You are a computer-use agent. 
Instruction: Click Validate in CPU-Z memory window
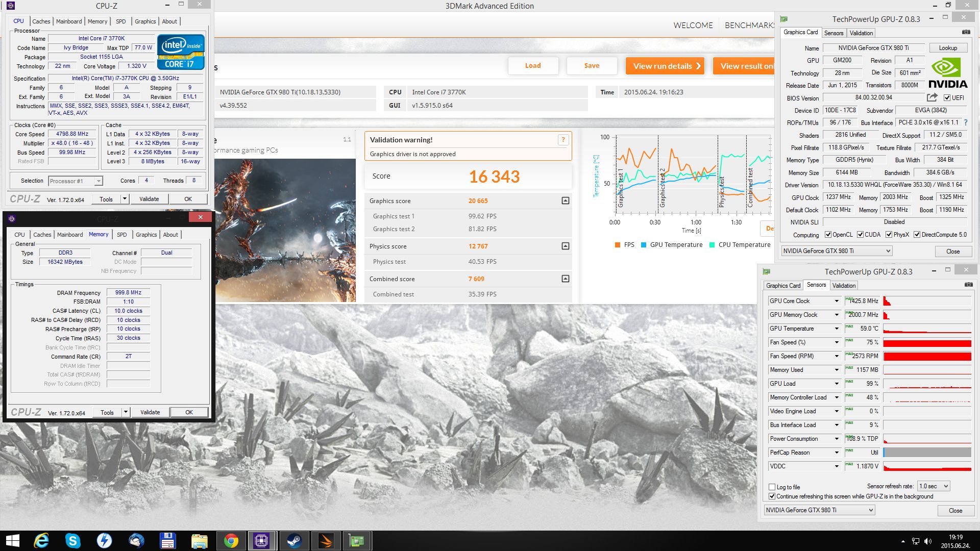(150, 412)
